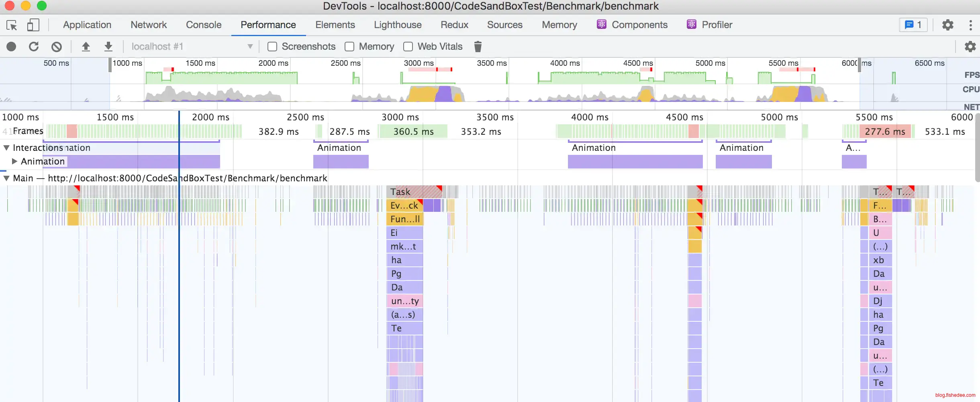980x402 pixels.
Task: Switch to the Network tab
Action: pyautogui.click(x=148, y=25)
